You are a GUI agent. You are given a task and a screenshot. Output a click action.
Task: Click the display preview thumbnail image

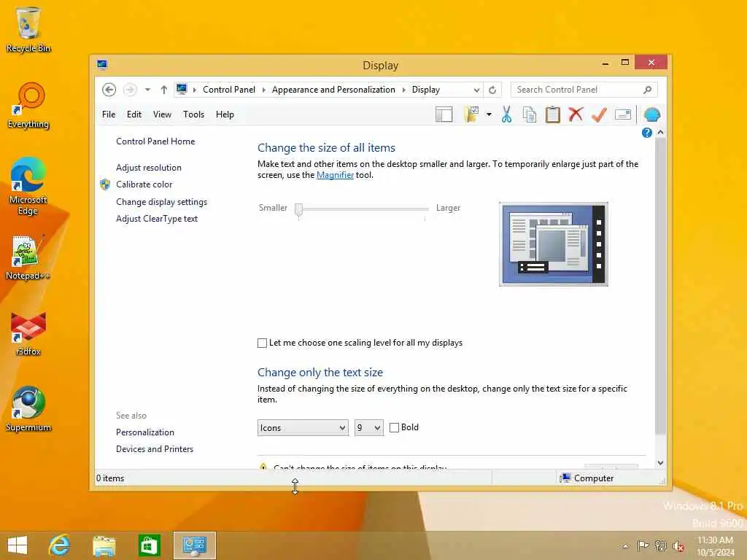point(554,244)
